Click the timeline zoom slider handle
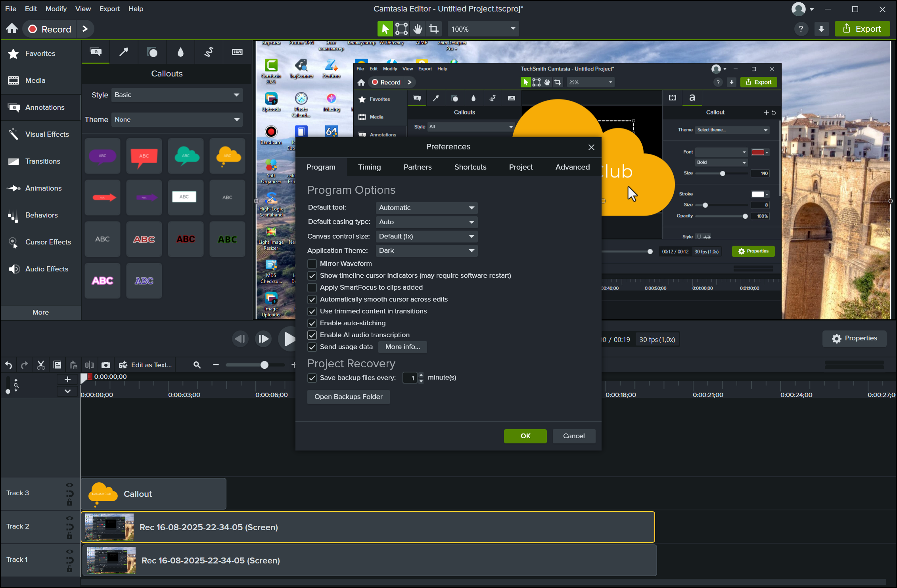The width and height of the screenshot is (897, 588). [264, 365]
